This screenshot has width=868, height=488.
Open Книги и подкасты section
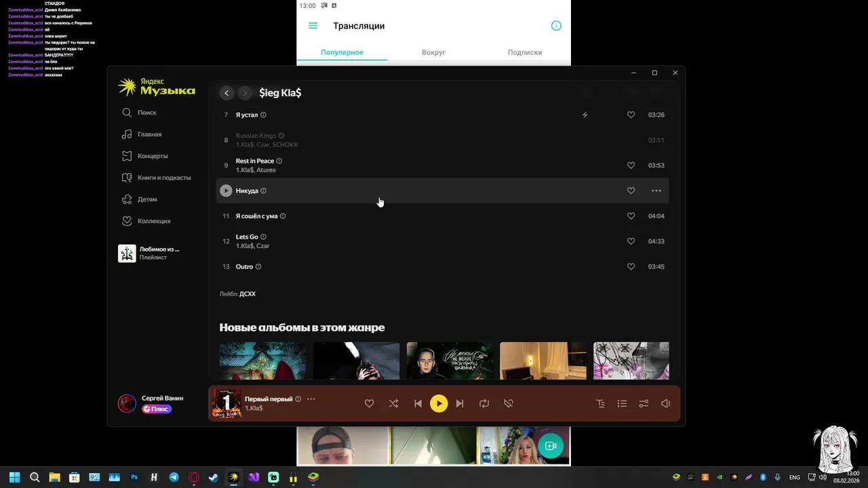point(156,178)
